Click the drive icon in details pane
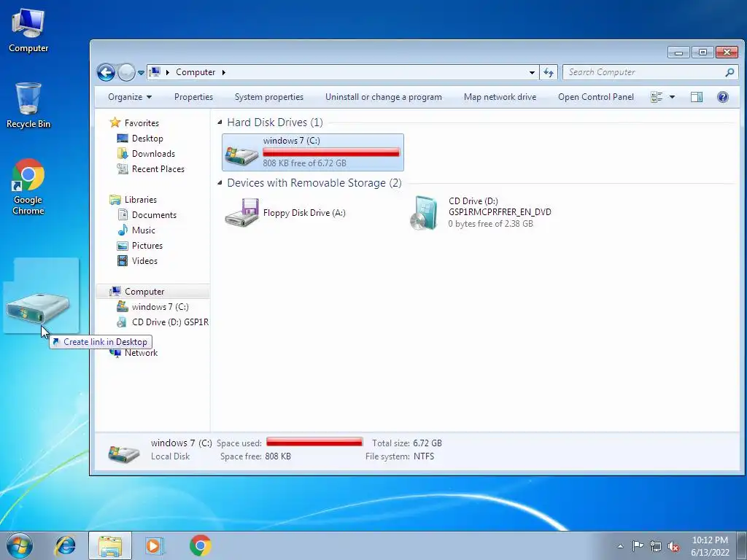The width and height of the screenshot is (747, 560). pyautogui.click(x=124, y=454)
